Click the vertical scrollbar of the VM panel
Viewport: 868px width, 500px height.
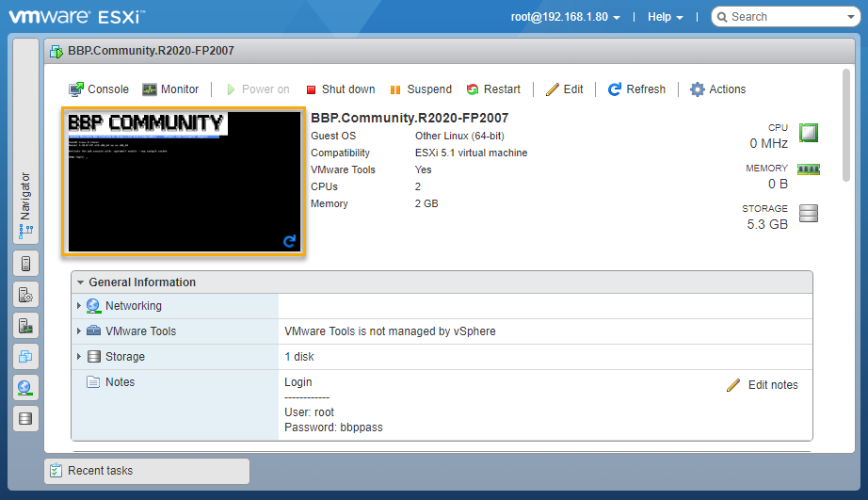845,125
